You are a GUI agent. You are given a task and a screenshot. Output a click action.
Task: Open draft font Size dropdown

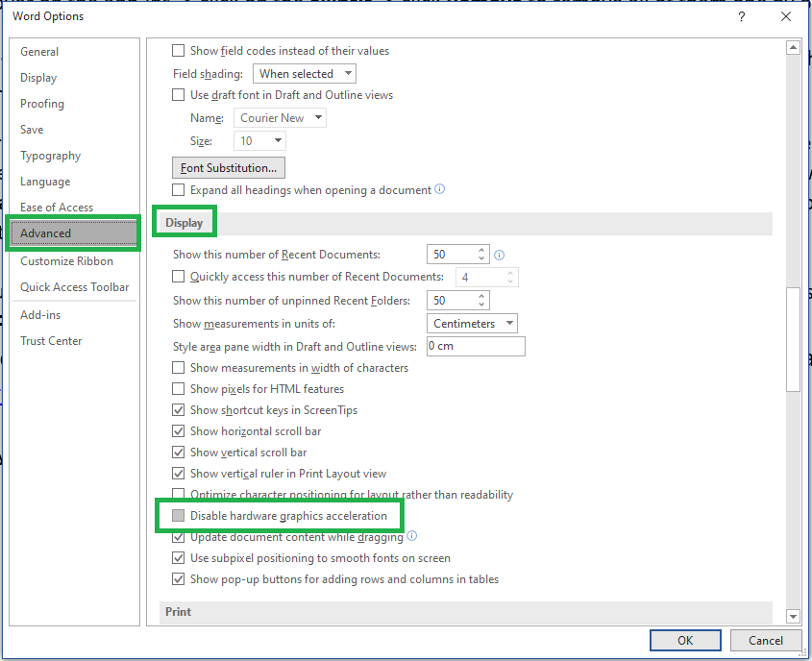tap(260, 141)
